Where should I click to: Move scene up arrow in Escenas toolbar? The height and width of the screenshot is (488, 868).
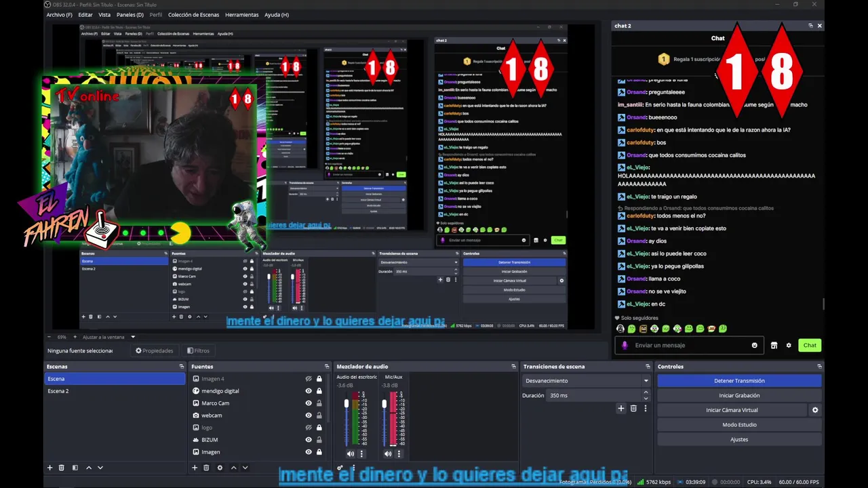pyautogui.click(x=89, y=468)
